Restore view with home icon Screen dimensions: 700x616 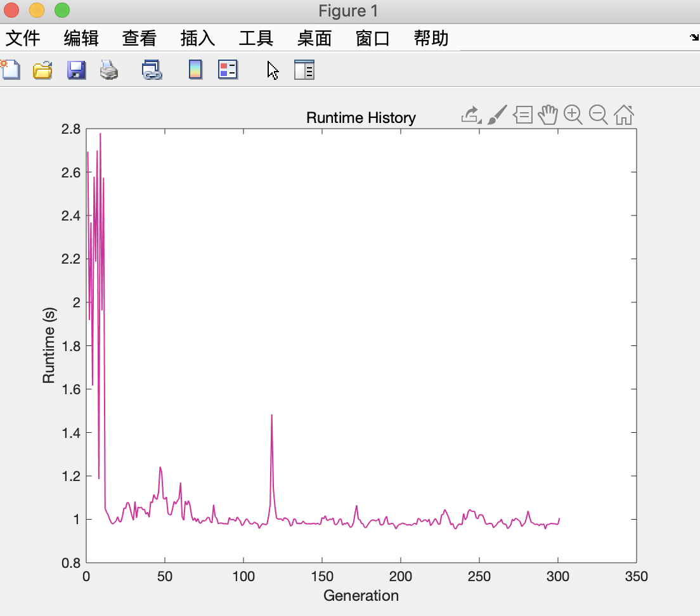click(x=624, y=115)
